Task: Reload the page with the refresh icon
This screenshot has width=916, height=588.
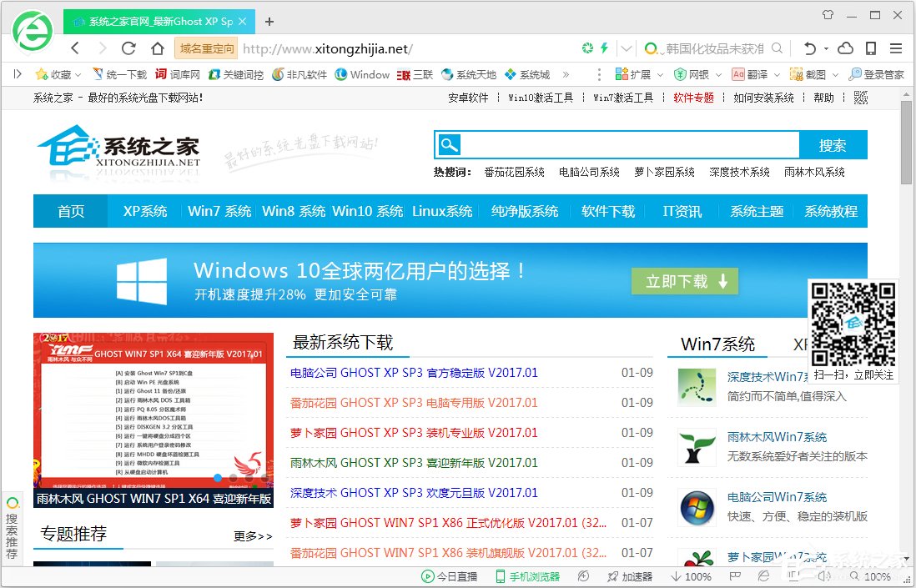Action: click(127, 48)
